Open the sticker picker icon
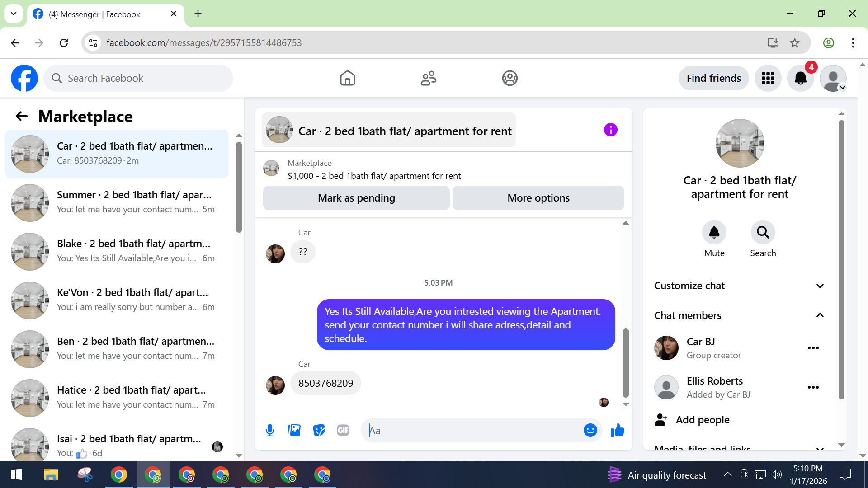This screenshot has width=868, height=488. [319, 430]
